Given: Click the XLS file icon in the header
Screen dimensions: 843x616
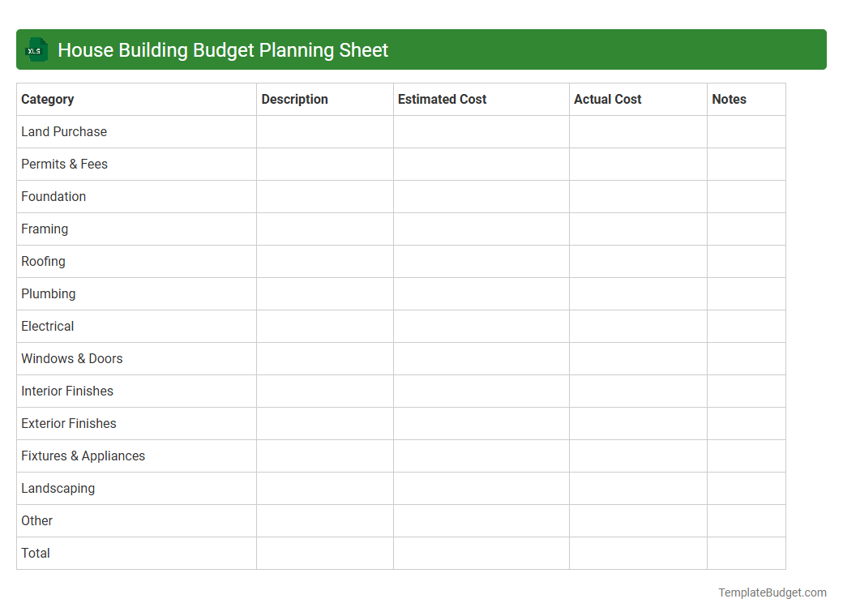Looking at the screenshot, I should (x=36, y=49).
